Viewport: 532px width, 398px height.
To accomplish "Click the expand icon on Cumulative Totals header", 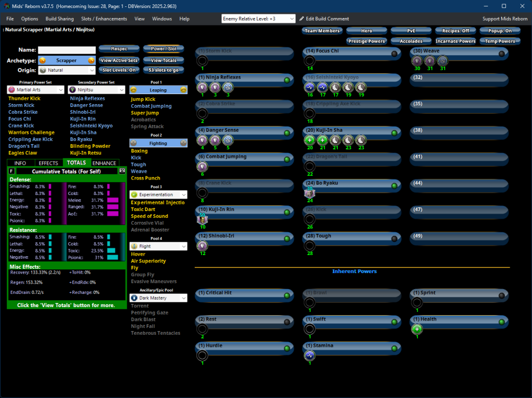I will coord(122,171).
